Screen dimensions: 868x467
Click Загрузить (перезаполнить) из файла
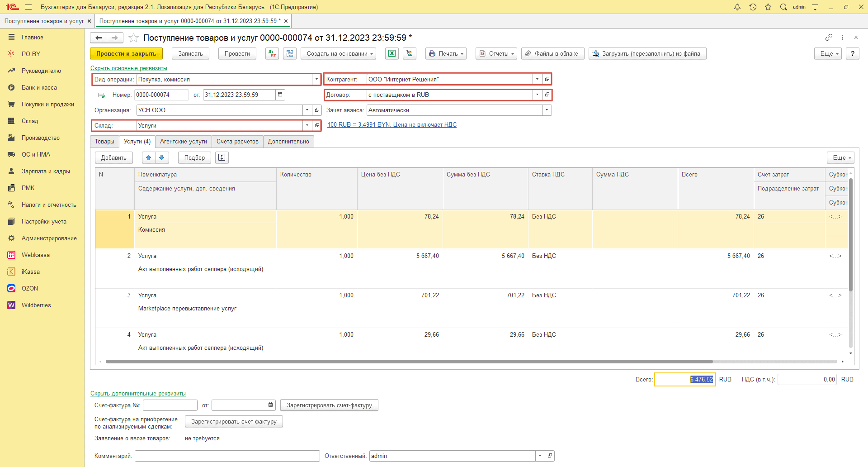tap(647, 53)
